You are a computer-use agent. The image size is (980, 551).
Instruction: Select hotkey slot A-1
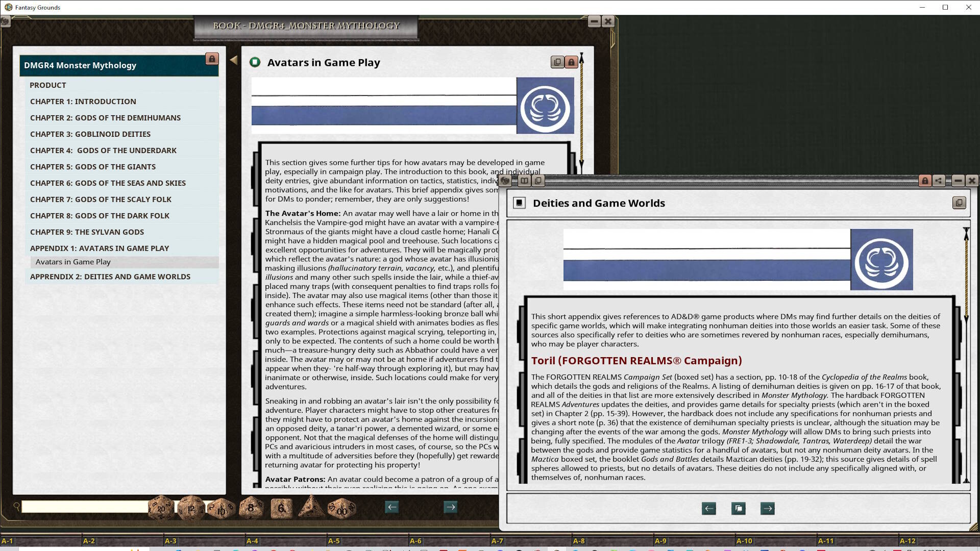41,541
